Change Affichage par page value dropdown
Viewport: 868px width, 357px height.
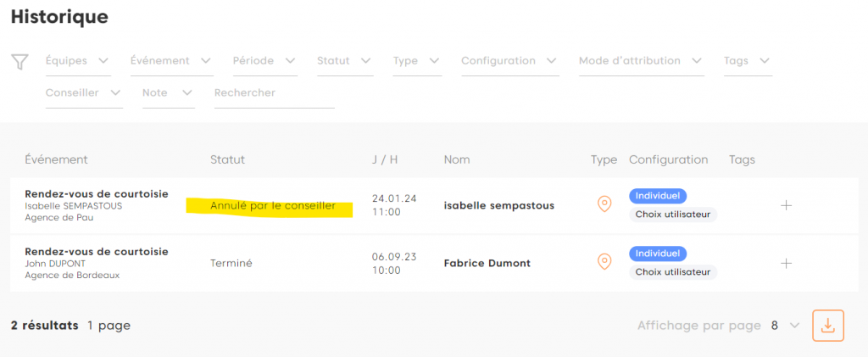pos(785,325)
